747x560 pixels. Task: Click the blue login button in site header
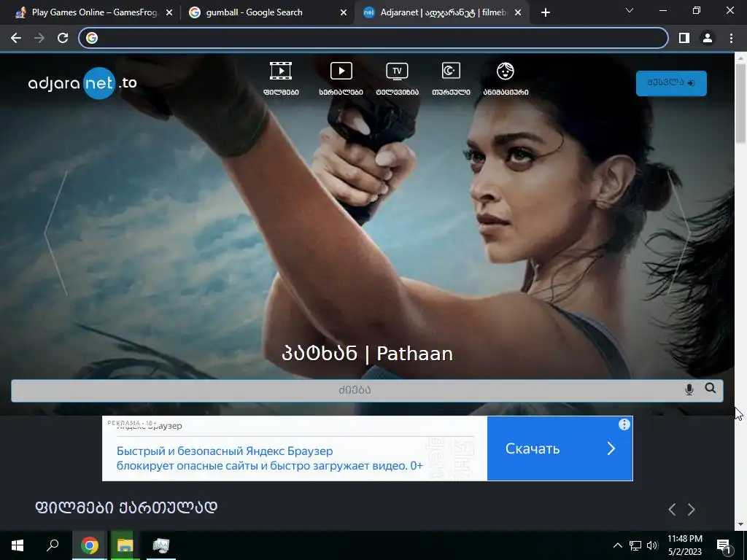(x=671, y=83)
